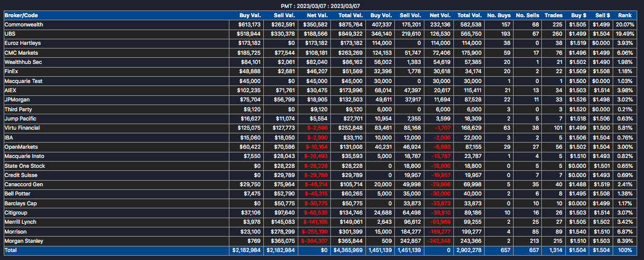
Task: Select the FinEx broker name
Action: pyautogui.click(x=11, y=71)
